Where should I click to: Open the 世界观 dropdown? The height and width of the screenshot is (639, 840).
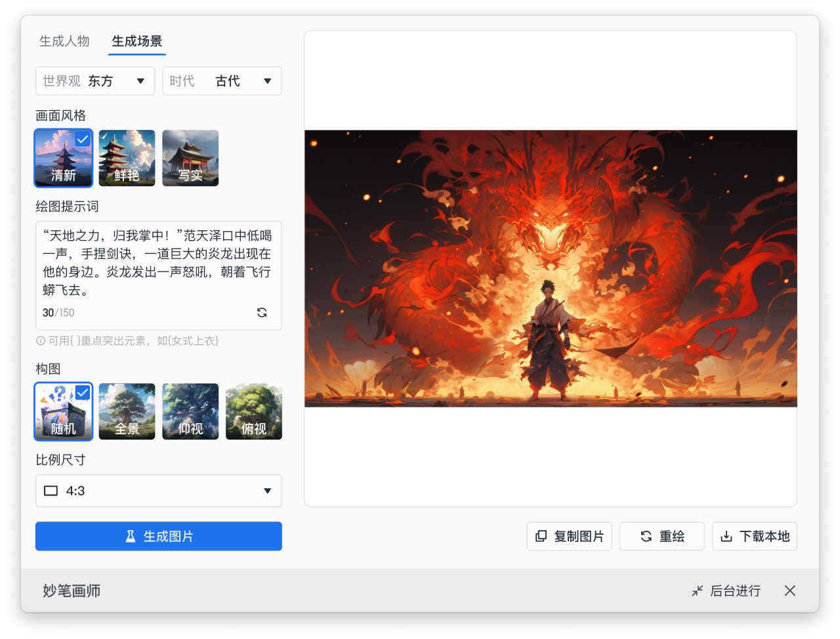(x=94, y=81)
